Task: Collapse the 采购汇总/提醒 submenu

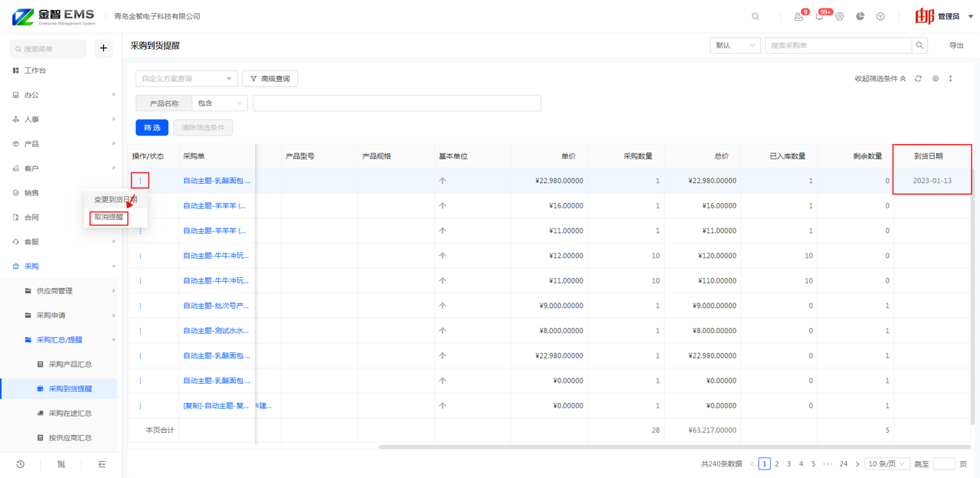Action: pyautogui.click(x=61, y=340)
